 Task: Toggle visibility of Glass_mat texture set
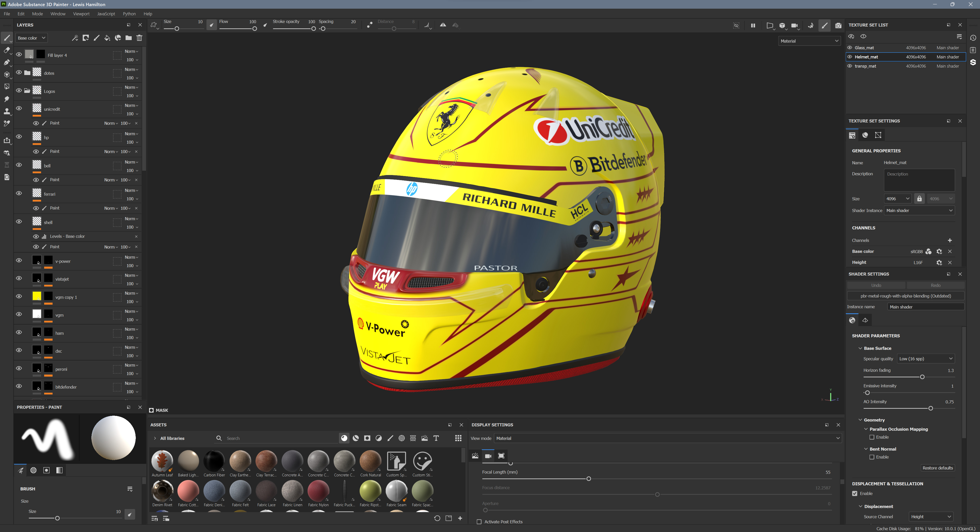coord(850,47)
